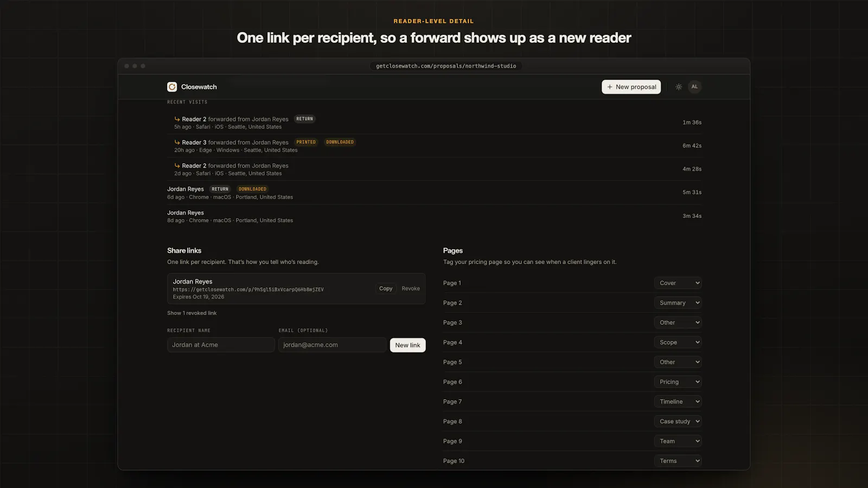Click the RETURN badge on Reader 2 visit

pyautogui.click(x=304, y=119)
